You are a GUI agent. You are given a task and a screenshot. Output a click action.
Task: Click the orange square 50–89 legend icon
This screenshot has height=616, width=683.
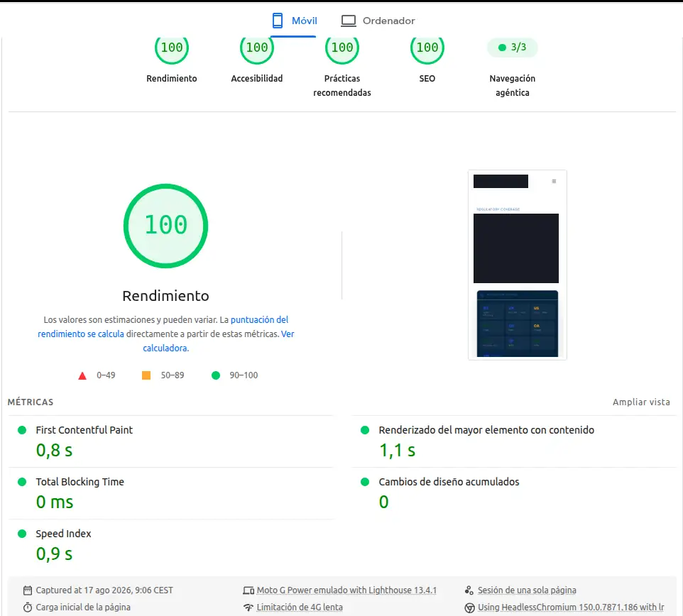[146, 375]
